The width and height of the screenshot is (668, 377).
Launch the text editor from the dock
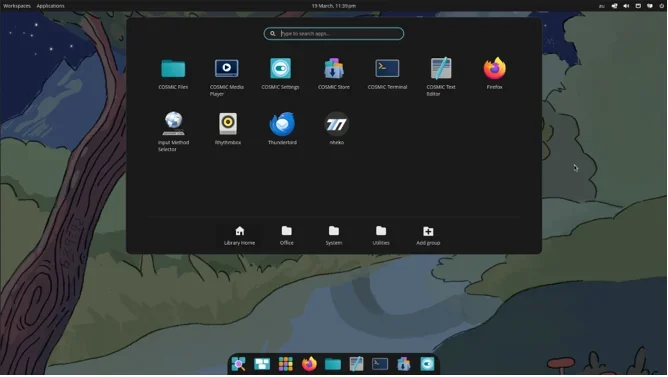[356, 364]
